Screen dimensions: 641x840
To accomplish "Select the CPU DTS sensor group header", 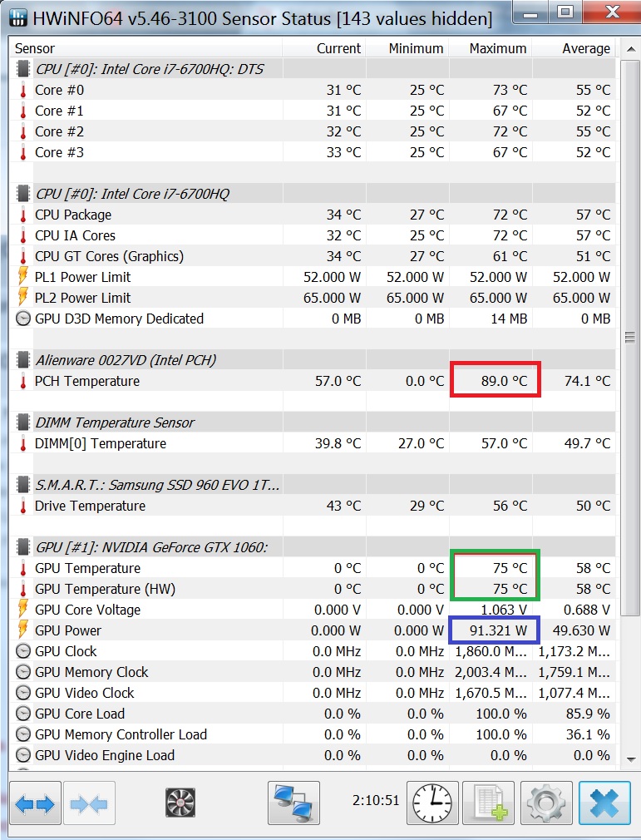I will click(313, 69).
